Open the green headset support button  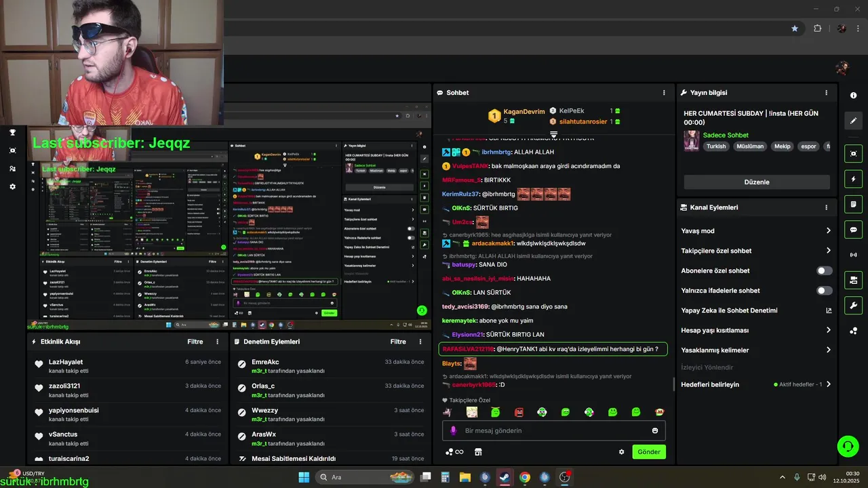(848, 446)
